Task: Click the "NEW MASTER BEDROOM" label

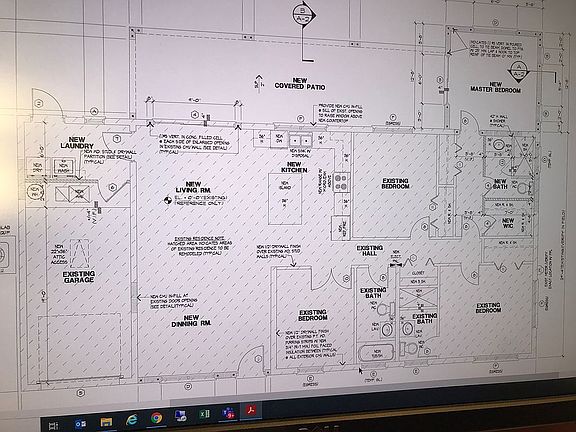Action: pos(496,87)
